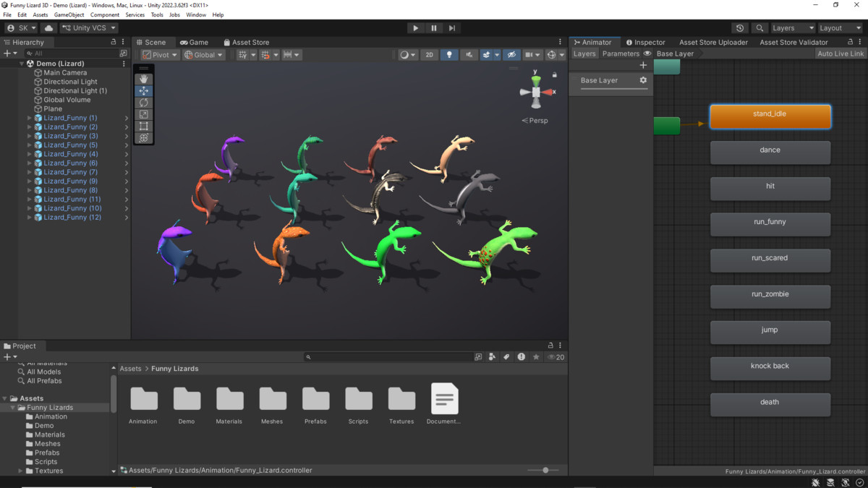Viewport: 868px width, 488px height.
Task: Toggle the Hierarchy panel lock
Action: [x=114, y=42]
